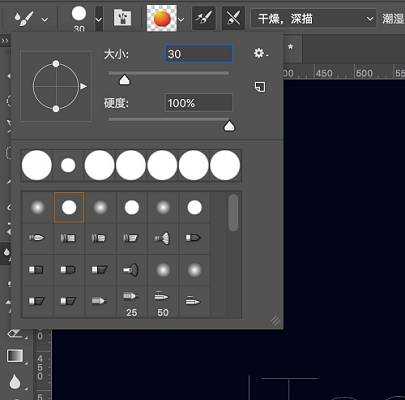Collapse the toolbar with double arrow
405x400 pixels.
click(5, 41)
